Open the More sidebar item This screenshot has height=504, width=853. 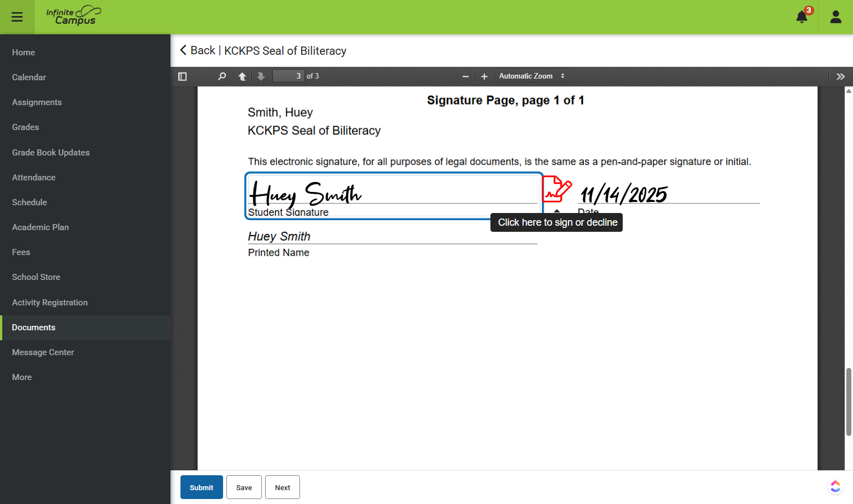[x=85, y=377]
